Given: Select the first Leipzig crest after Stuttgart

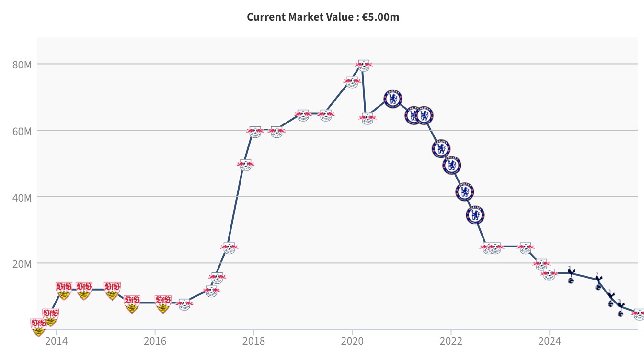Looking at the screenshot, I should pos(184,304).
